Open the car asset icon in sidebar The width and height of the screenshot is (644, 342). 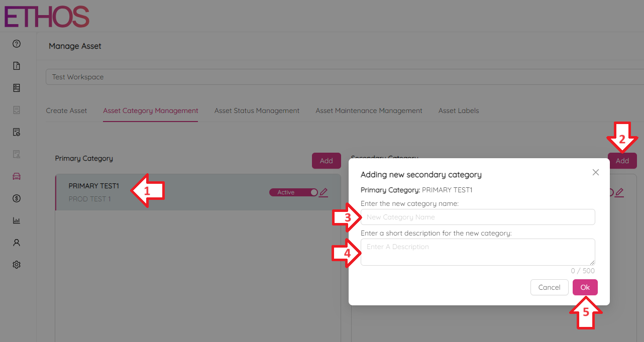tap(17, 176)
